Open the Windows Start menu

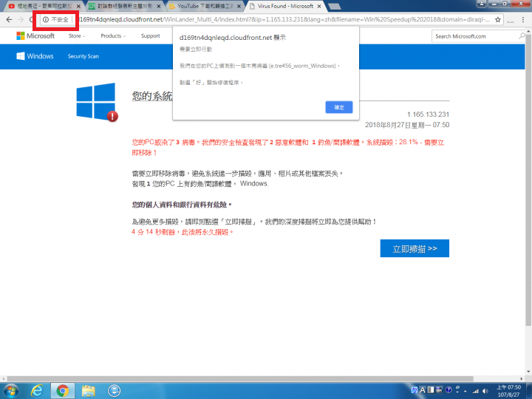tap(10, 391)
